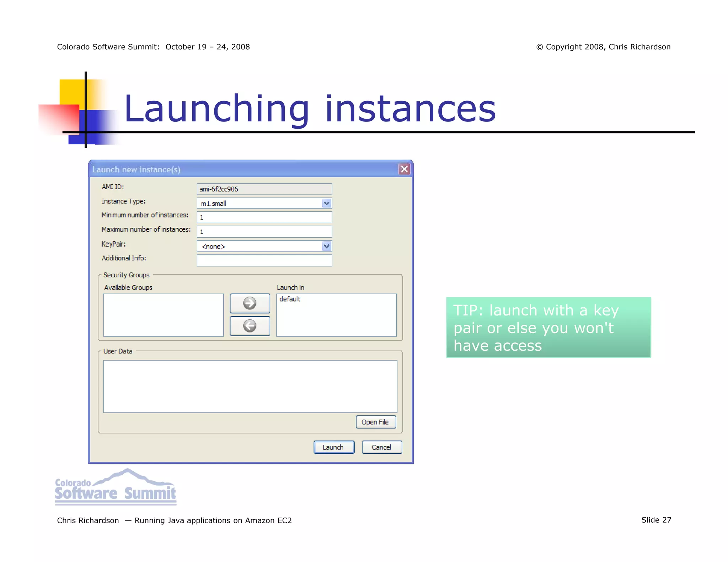Focus the Maximum number of instances field
728x562 pixels.
264,232
